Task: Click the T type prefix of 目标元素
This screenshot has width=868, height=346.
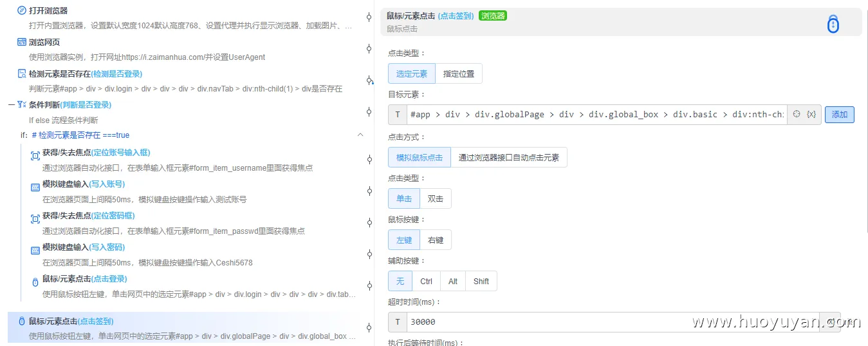Action: (398, 115)
